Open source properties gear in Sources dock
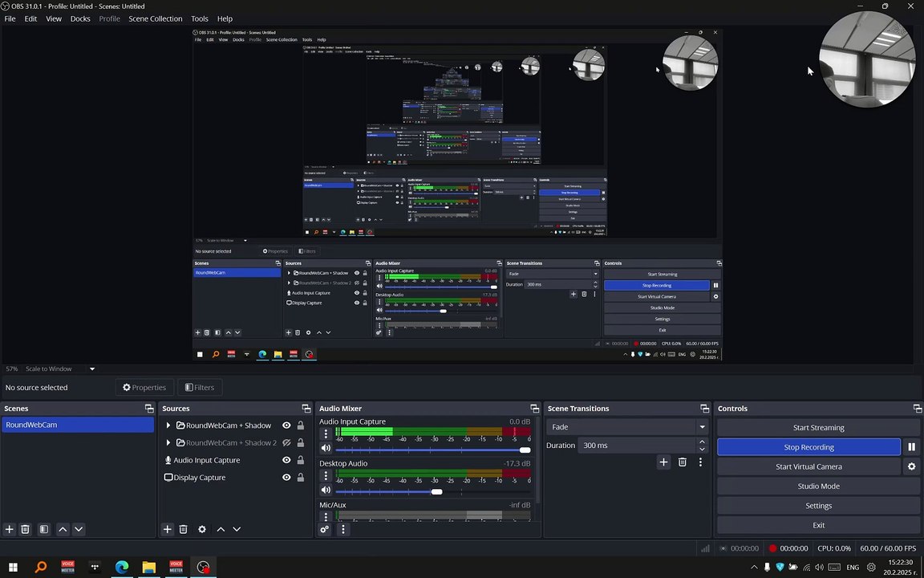This screenshot has width=924, height=578. click(202, 529)
